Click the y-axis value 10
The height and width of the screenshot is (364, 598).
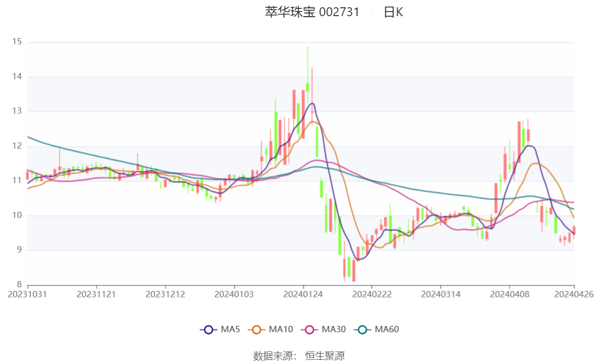(x=17, y=215)
